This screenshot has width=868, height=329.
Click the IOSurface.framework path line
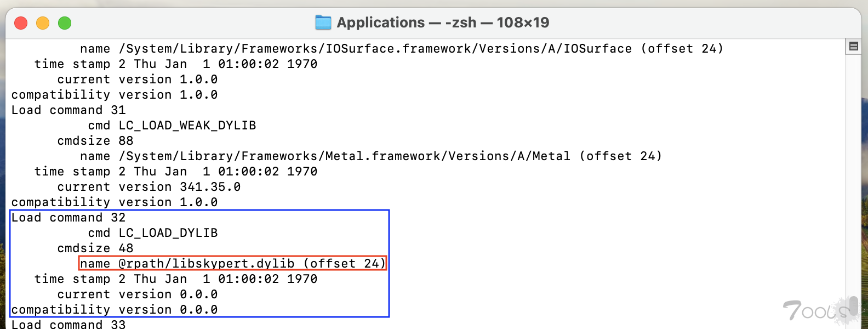(402, 49)
